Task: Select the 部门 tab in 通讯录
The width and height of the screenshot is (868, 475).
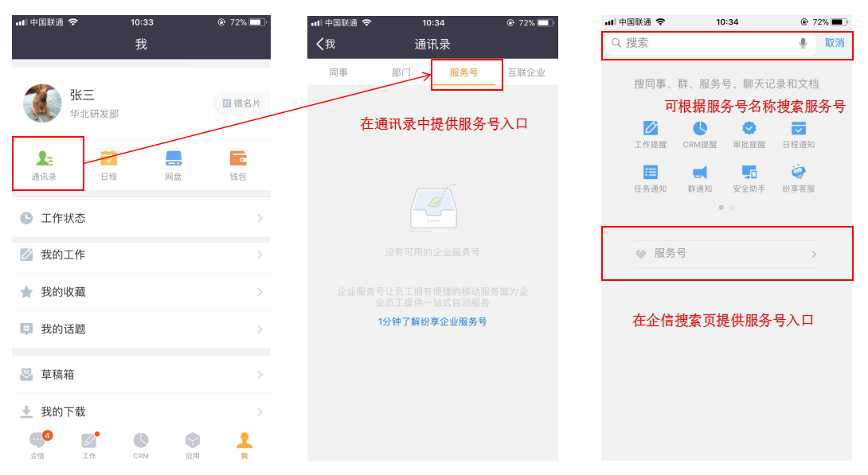Action: click(401, 72)
